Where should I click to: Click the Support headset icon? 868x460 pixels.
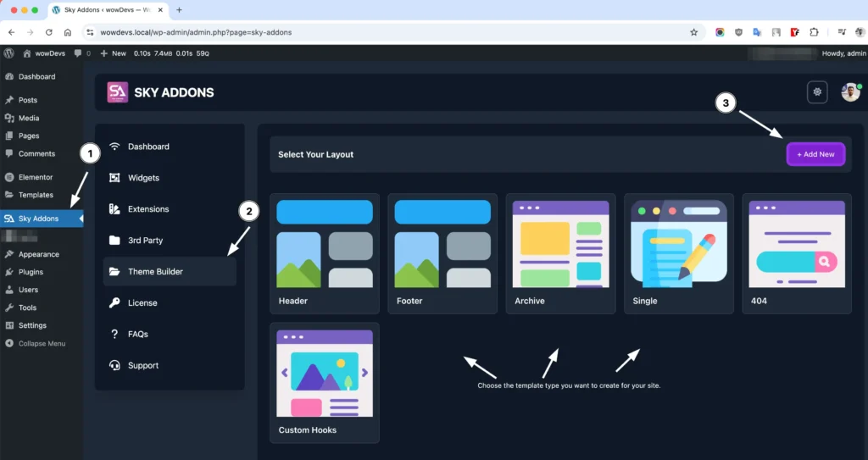114,365
